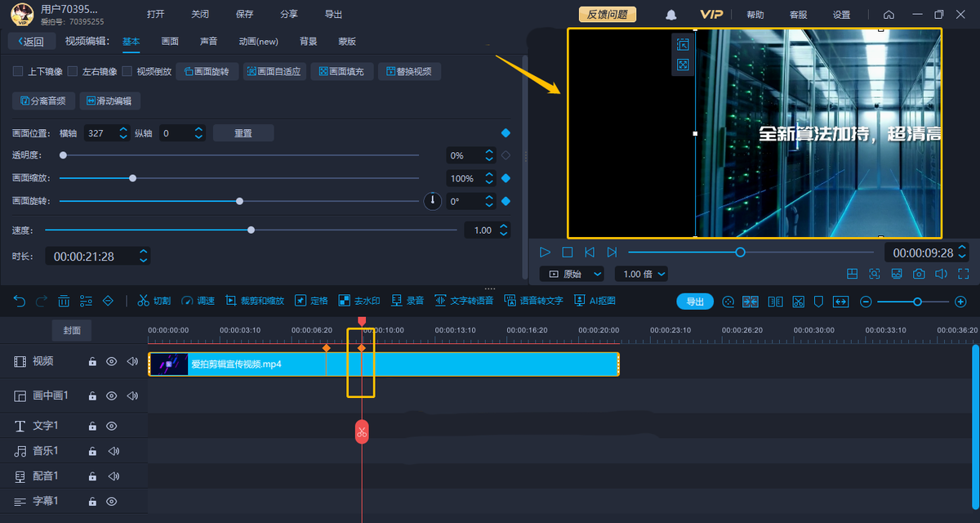Click the red scissors on the playhead
Image resolution: width=980 pixels, height=523 pixels.
tap(362, 431)
